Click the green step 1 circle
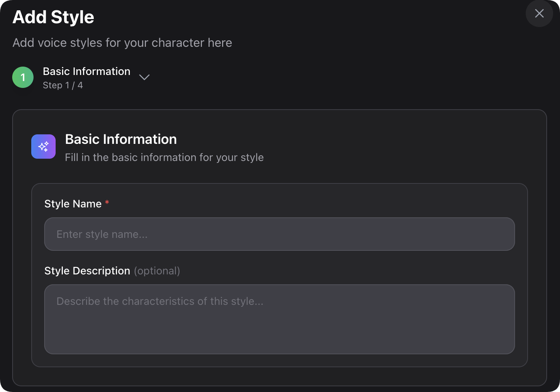Screen dimensions: 560x392 pos(23,77)
